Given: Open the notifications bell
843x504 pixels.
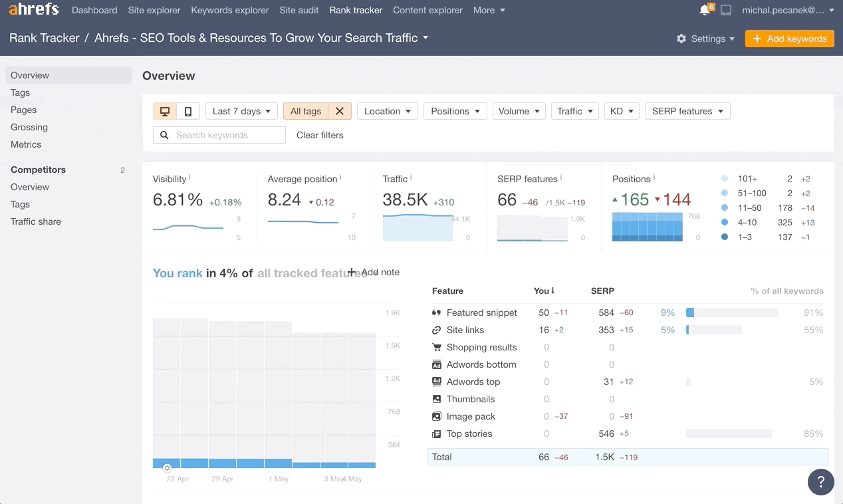Looking at the screenshot, I should 705,10.
